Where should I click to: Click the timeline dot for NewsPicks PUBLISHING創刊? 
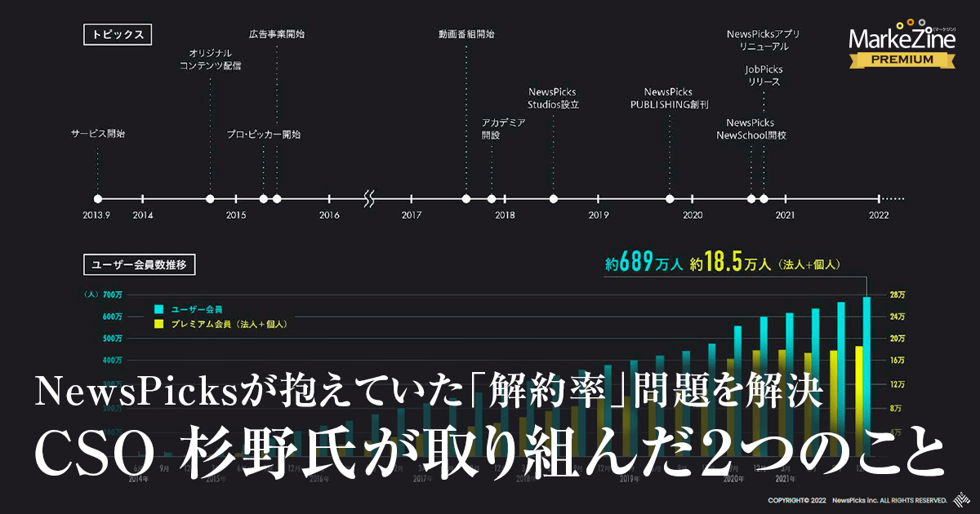click(670, 198)
